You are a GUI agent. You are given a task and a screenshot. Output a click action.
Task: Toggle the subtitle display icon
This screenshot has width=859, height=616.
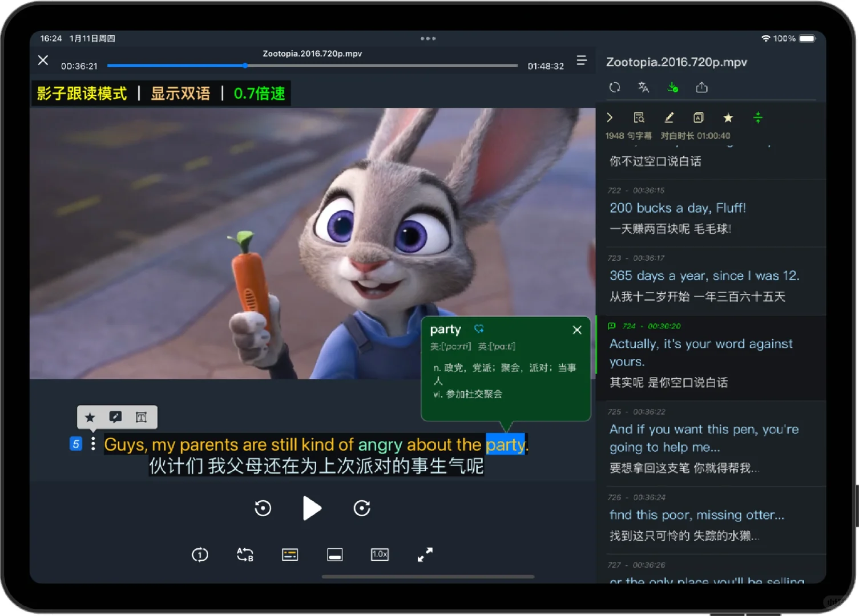(290, 554)
